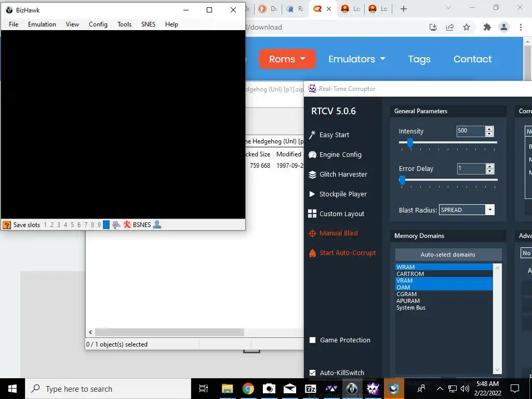Click the Chrome install-app icon in address bar
532x399 pixels.
tap(433, 27)
